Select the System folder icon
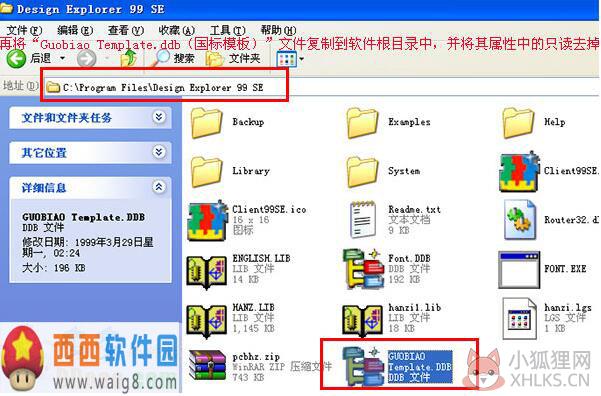This screenshot has height=396, width=601. pyautogui.click(x=362, y=171)
